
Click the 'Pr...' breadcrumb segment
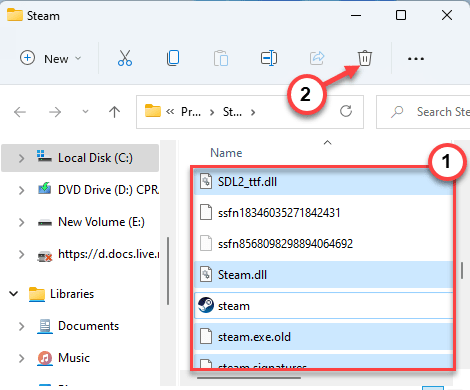pos(191,112)
